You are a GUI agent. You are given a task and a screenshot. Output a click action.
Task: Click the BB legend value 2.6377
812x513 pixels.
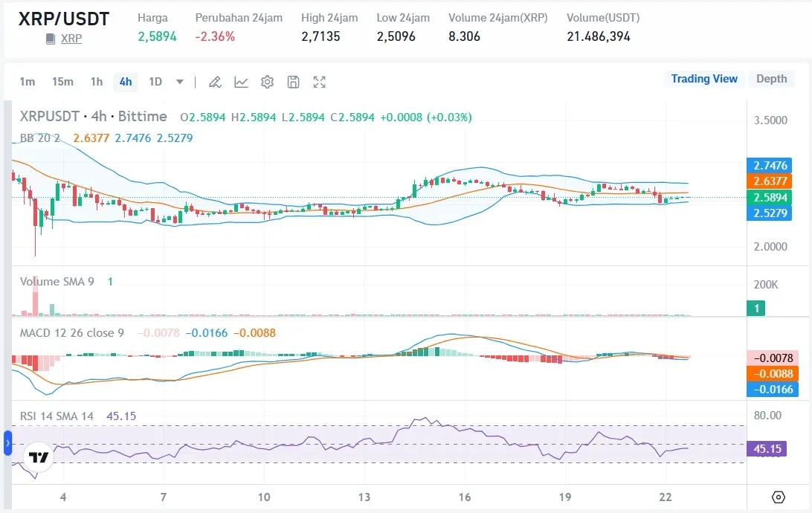tap(91, 138)
